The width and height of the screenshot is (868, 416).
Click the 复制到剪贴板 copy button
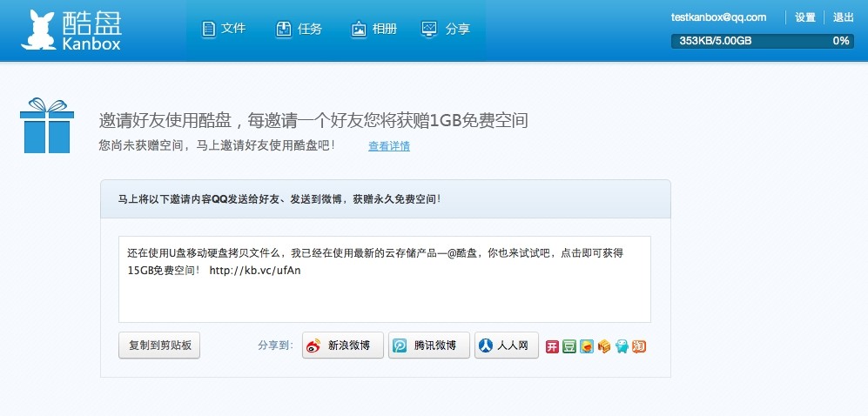tap(159, 346)
